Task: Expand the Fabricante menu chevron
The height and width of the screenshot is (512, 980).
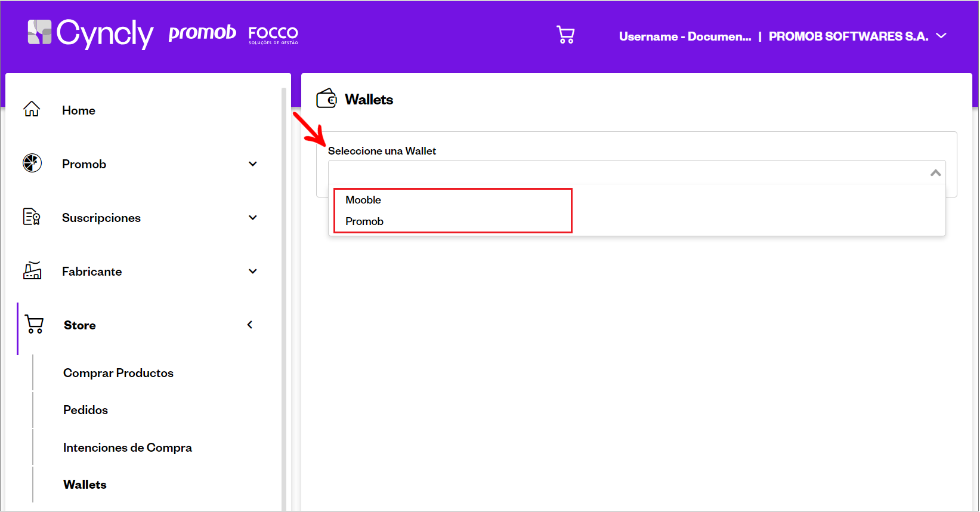Action: coord(253,272)
